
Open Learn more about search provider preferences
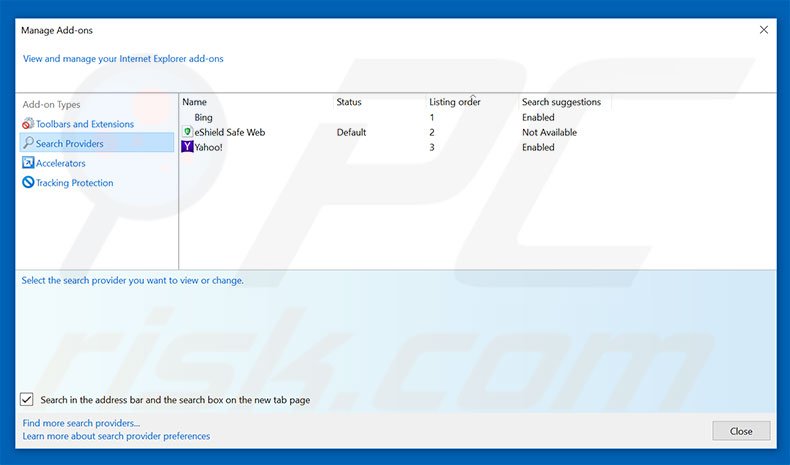pos(116,436)
